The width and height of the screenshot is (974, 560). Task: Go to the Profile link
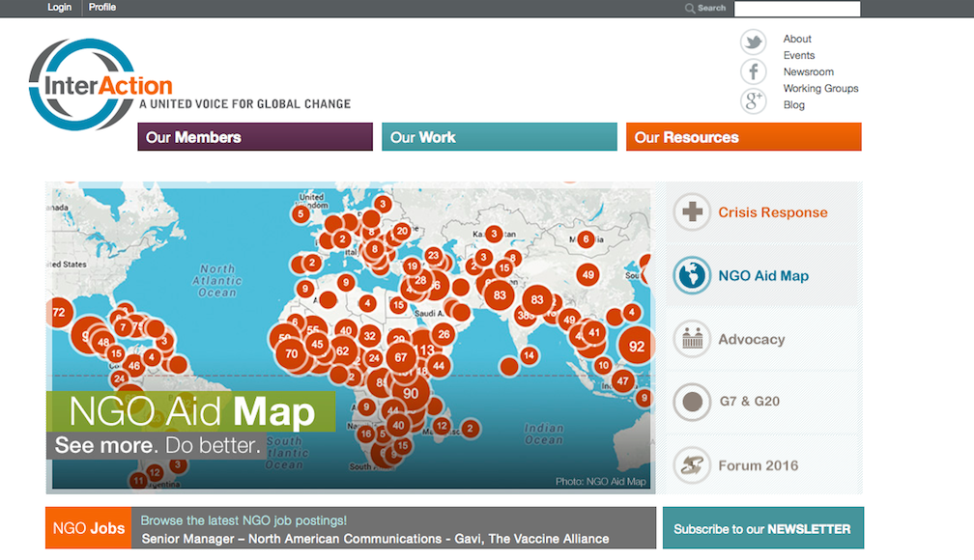click(102, 8)
